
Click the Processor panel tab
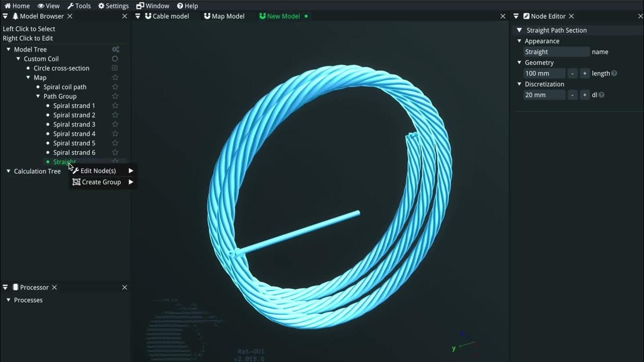30,288
